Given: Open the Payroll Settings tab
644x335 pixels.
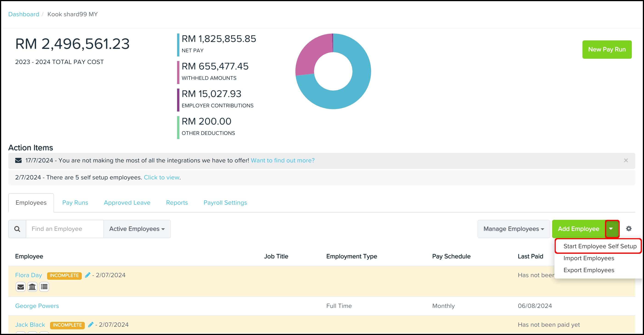Looking at the screenshot, I should pyautogui.click(x=225, y=203).
